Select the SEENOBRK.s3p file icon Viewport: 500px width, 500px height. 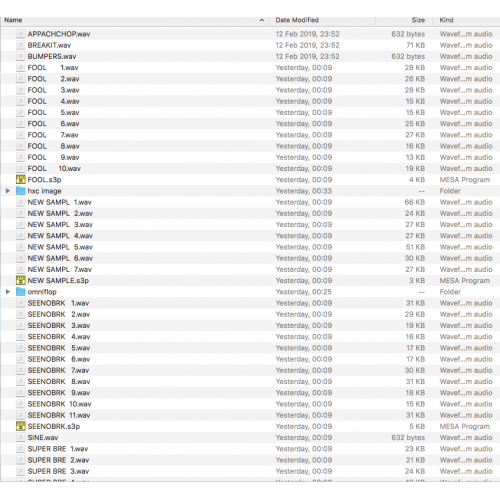[x=21, y=426]
